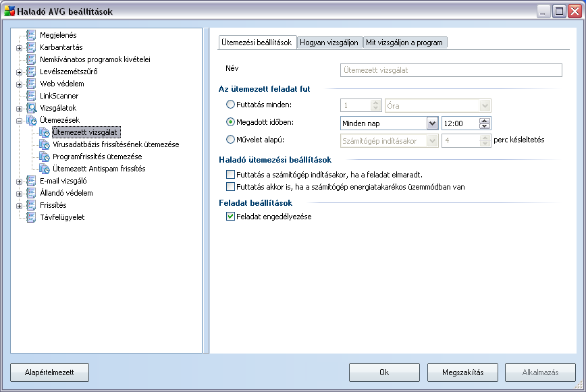Image resolution: width=586 pixels, height=392 pixels.
Task: Click the Vírusadatbázis frissítésének ütemezése icon
Action: [44, 144]
